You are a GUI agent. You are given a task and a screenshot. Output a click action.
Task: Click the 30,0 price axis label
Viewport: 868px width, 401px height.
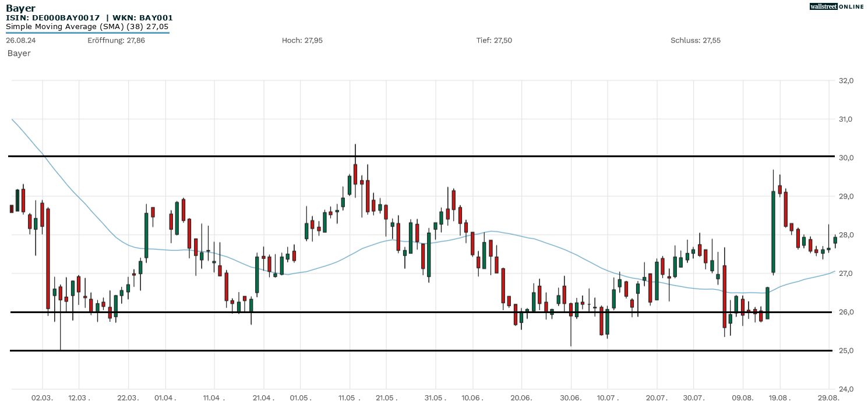[845, 158]
